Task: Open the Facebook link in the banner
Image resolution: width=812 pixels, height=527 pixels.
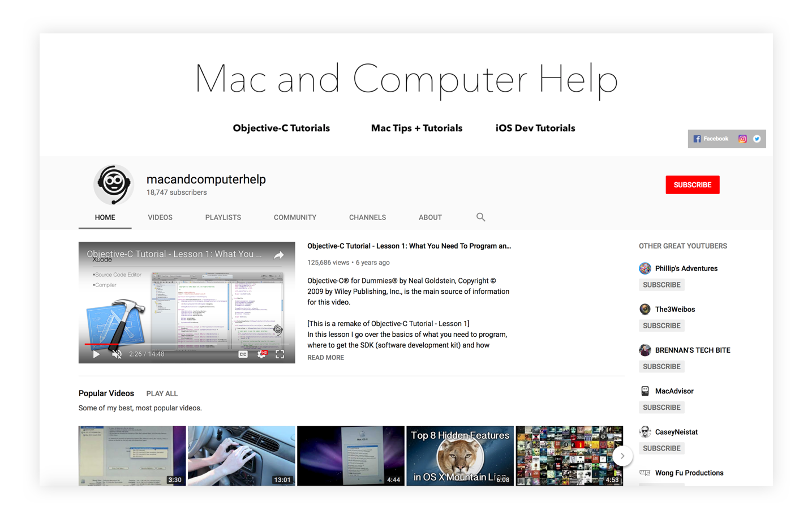Action: (711, 139)
